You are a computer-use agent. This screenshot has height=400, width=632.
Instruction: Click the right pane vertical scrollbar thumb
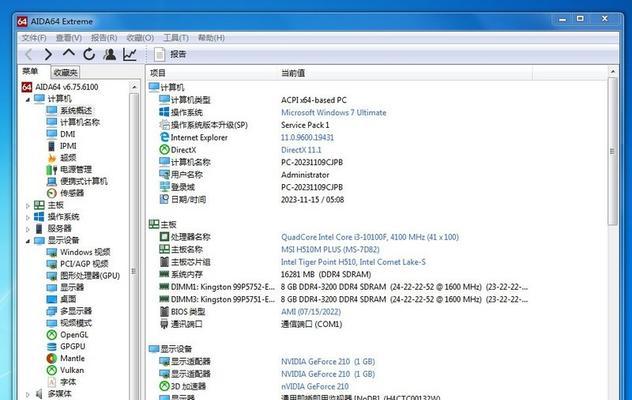(613, 151)
